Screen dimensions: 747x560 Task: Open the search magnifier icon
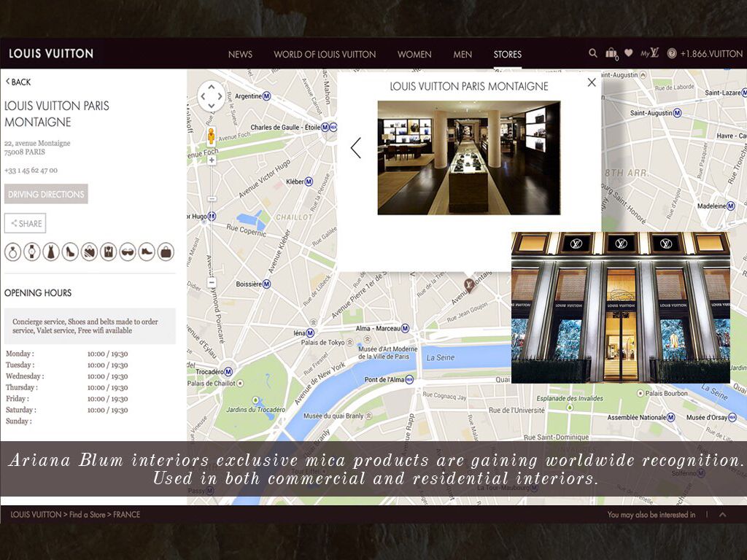tap(593, 53)
